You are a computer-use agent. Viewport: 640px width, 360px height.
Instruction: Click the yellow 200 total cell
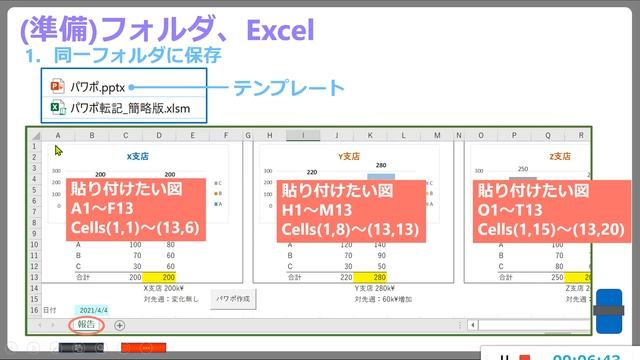159,278
